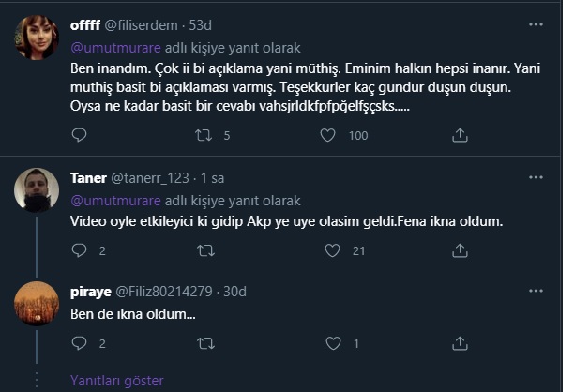Open offff's profile picture
This screenshot has height=392, width=574.
click(x=37, y=38)
